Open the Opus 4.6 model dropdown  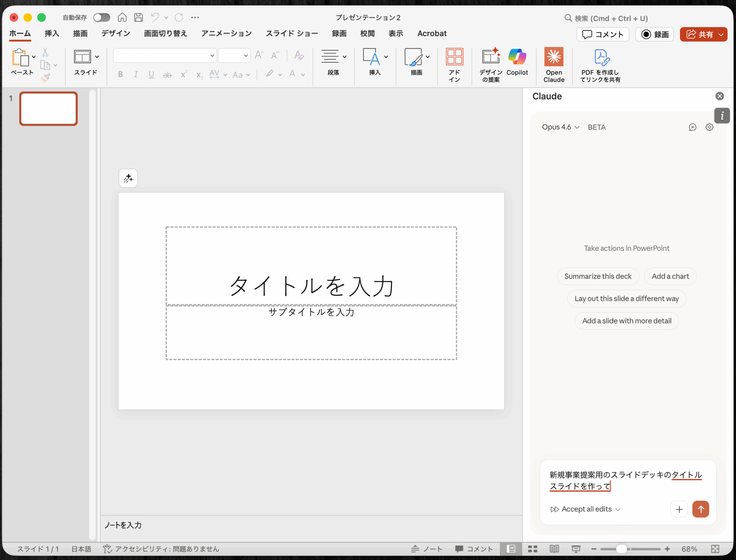[560, 127]
